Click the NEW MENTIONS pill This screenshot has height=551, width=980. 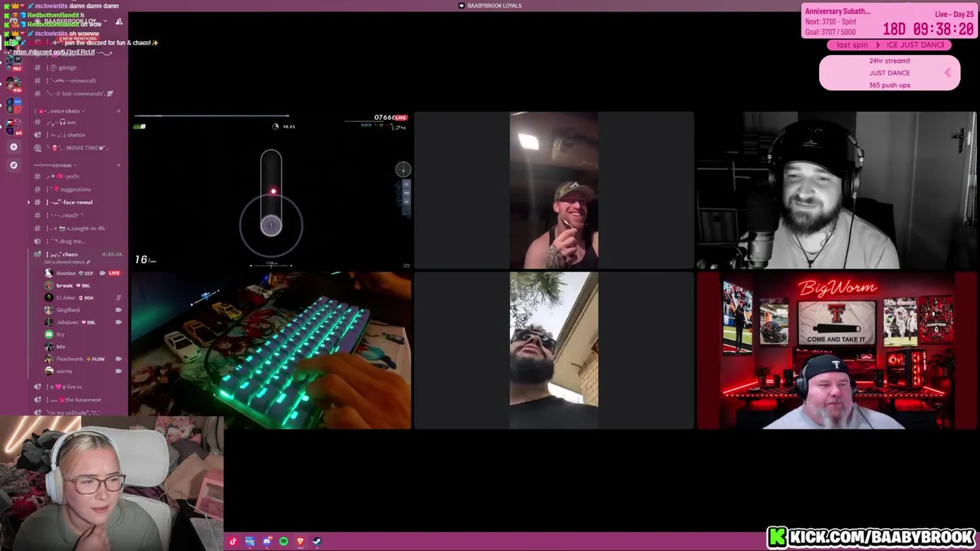[78, 38]
